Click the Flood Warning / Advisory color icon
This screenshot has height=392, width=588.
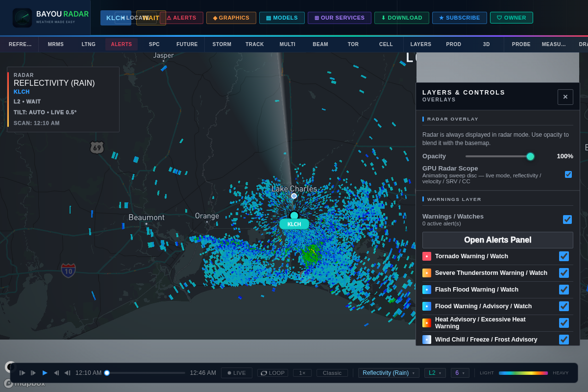[427, 306]
